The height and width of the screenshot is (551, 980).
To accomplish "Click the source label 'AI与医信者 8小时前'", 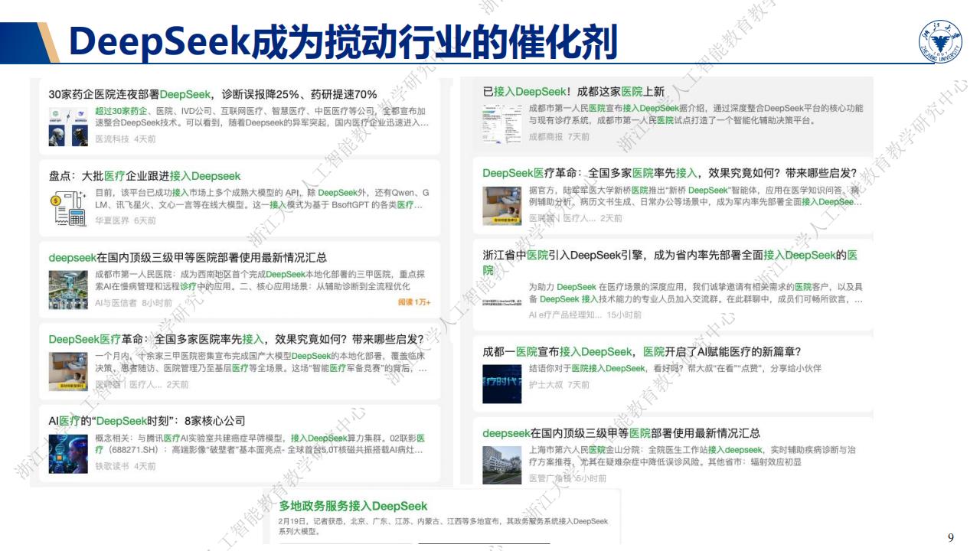I will (x=134, y=302).
